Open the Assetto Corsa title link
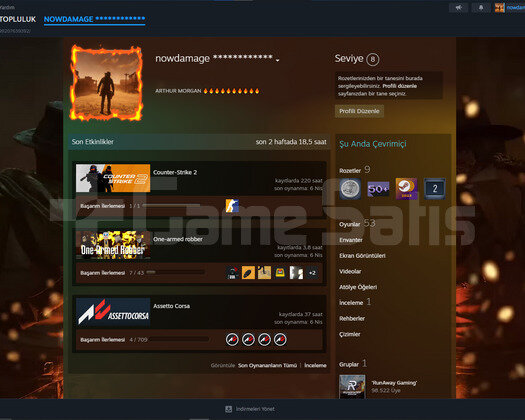 (x=171, y=306)
